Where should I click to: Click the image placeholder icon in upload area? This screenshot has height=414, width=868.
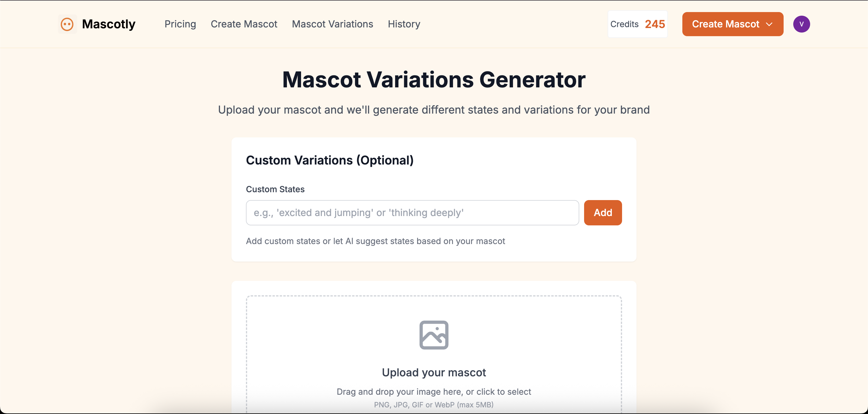(434, 335)
